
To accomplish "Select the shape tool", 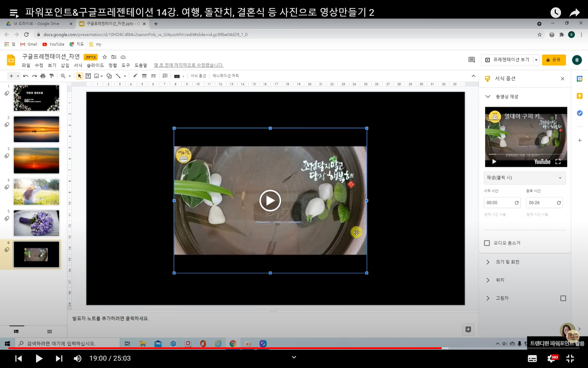I will (x=109, y=76).
